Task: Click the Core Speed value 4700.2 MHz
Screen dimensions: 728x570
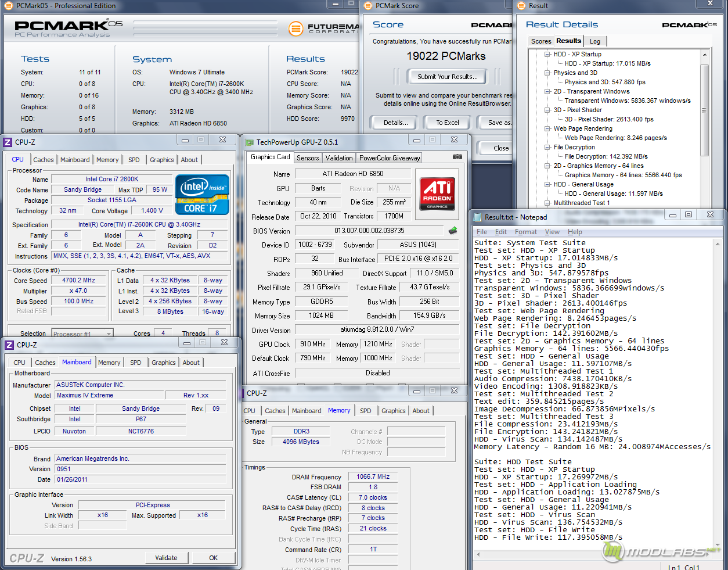Action: point(79,280)
